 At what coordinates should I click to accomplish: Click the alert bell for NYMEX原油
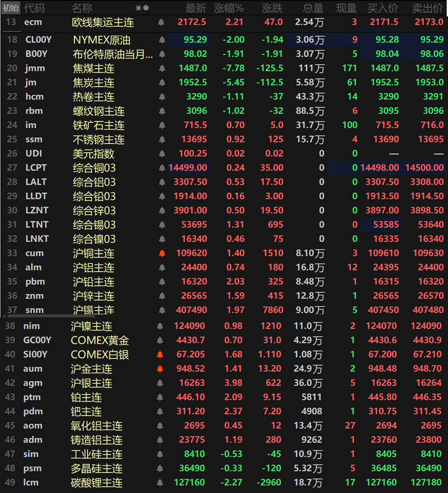pos(162,40)
